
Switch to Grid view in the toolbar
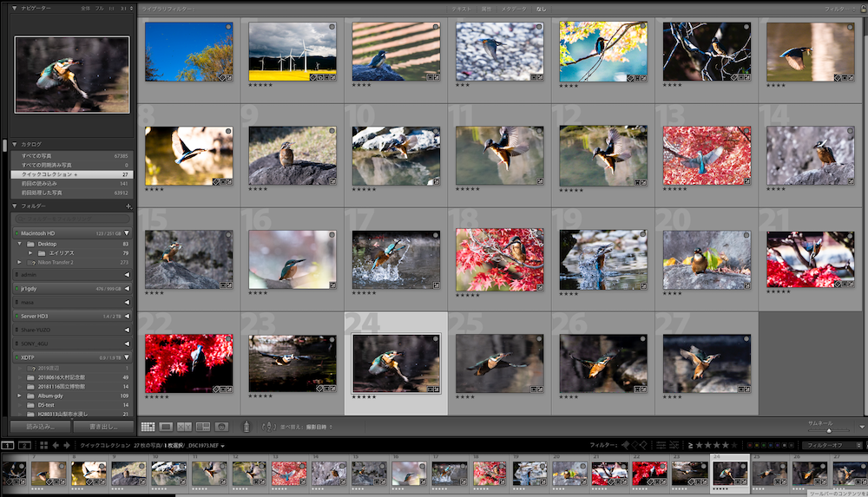tap(148, 427)
